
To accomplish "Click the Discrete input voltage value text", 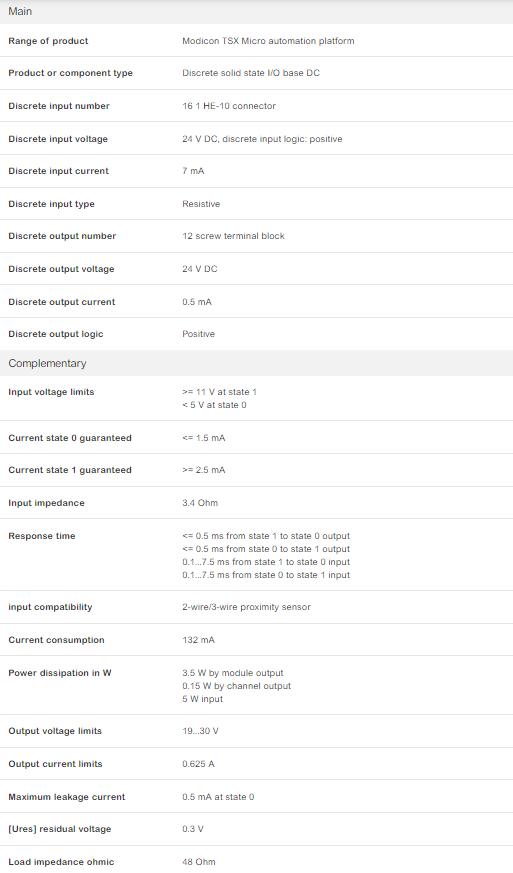I will [x=262, y=139].
